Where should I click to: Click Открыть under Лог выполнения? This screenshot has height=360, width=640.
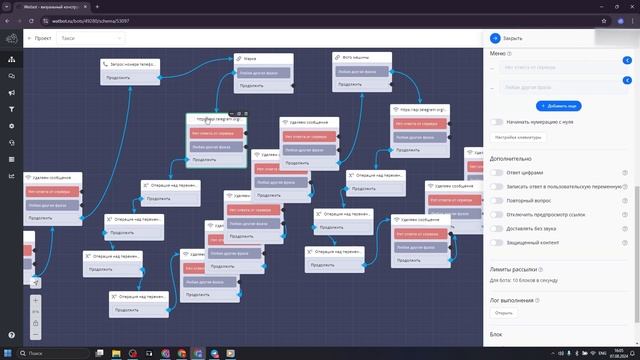(x=504, y=313)
